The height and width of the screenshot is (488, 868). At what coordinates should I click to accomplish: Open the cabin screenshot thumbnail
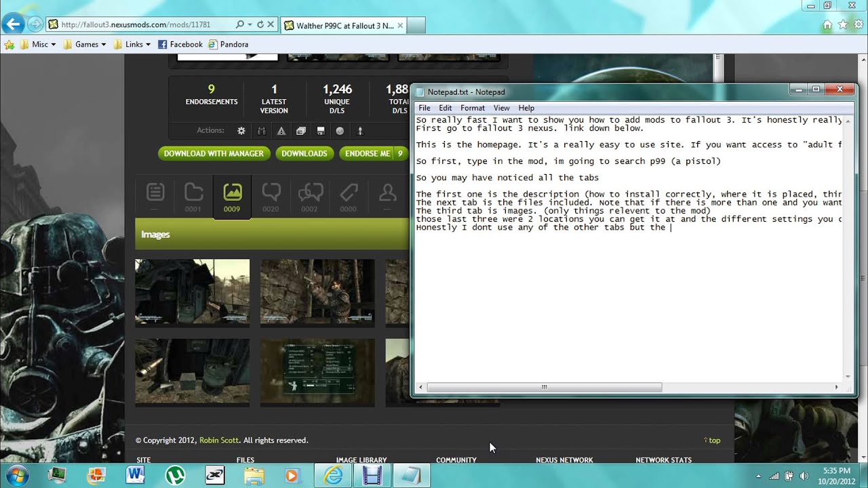point(192,291)
